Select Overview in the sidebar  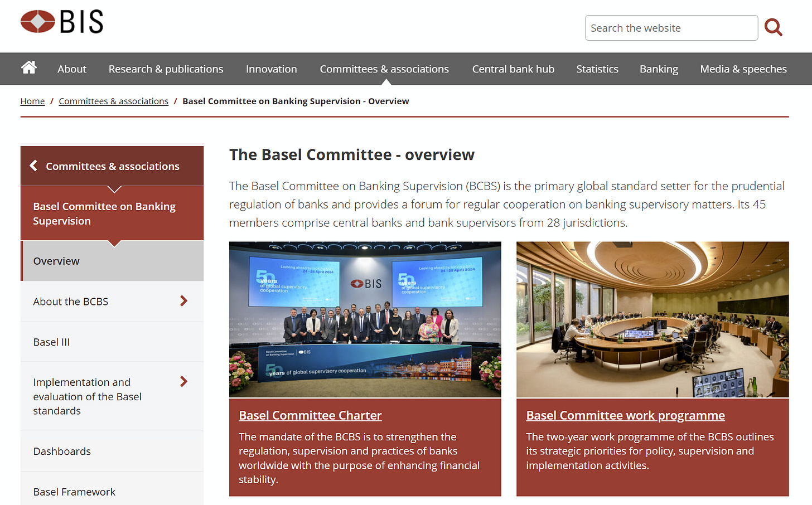[112, 261]
